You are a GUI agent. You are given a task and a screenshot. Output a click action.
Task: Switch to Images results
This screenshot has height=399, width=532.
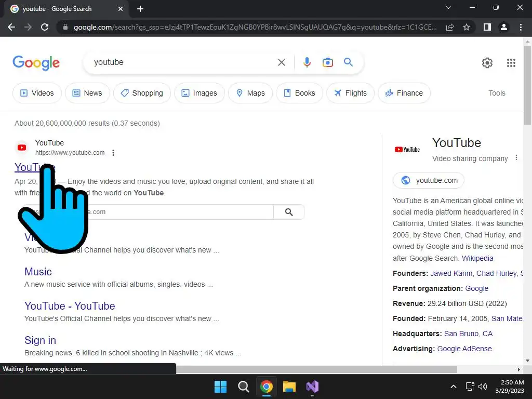tap(199, 93)
